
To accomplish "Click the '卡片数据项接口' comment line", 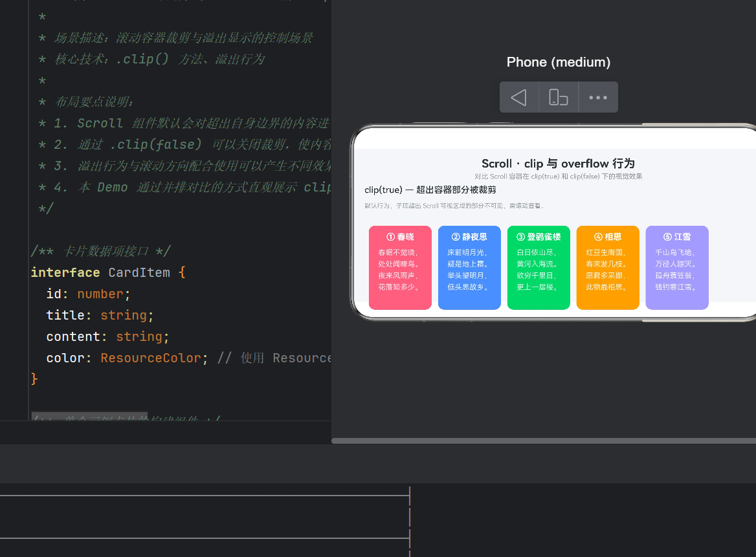I will [x=101, y=251].
